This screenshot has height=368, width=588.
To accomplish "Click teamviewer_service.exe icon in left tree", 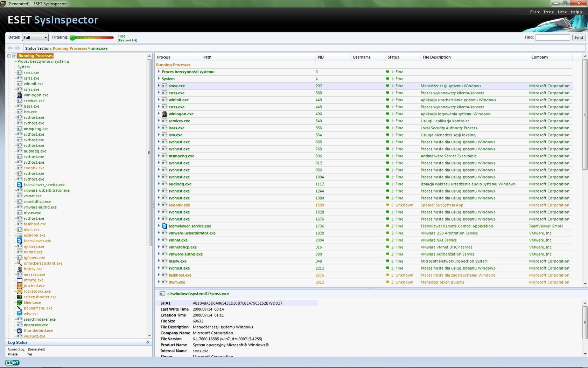I will coord(20,185).
